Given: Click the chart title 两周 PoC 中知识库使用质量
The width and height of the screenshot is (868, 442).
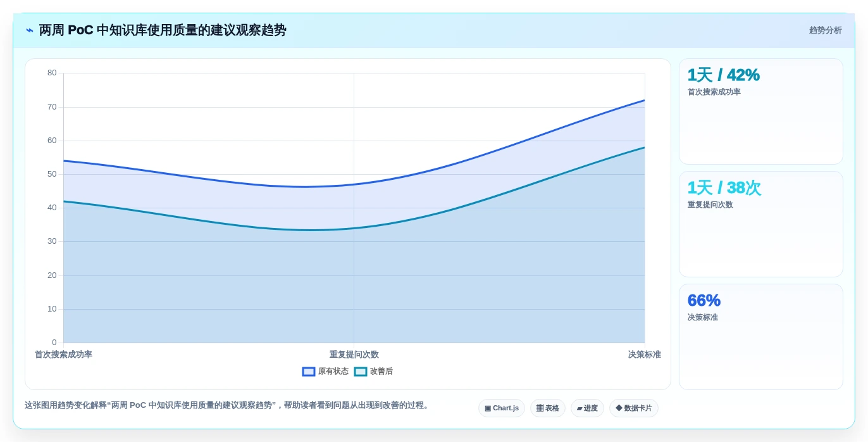Looking at the screenshot, I should tap(163, 30).
